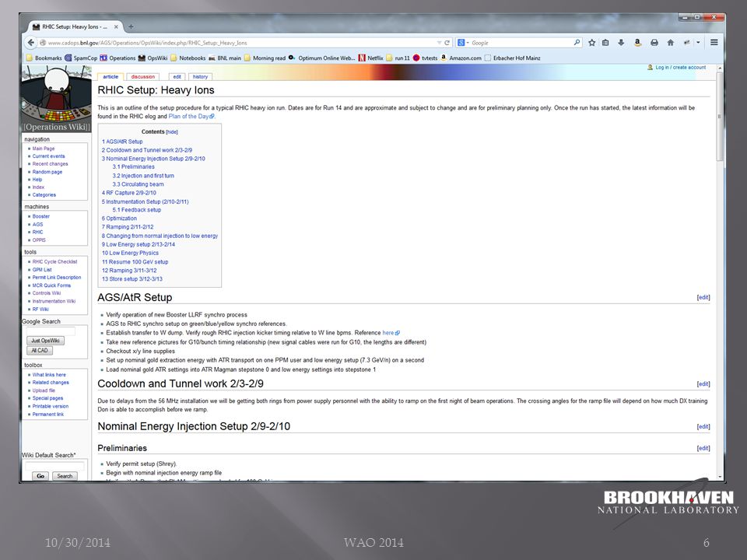Open the Operations bookmark
The image size is (747, 560).
coord(117,58)
